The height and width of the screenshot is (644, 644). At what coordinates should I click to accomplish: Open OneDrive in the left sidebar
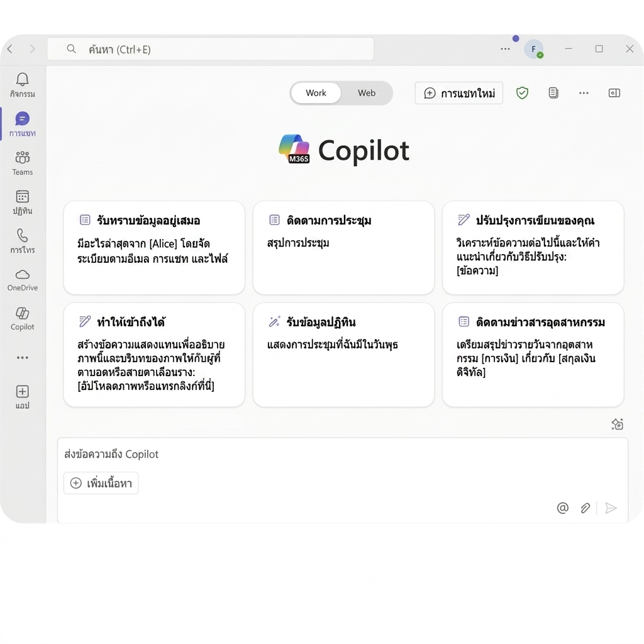(x=23, y=280)
